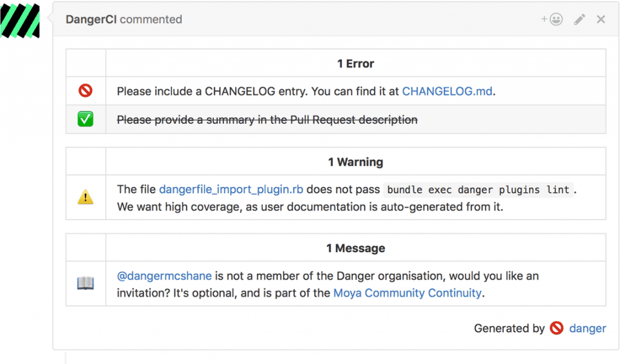The height and width of the screenshot is (364, 620).
Task: Click the pencil icon to edit the comment
Action: pyautogui.click(x=578, y=19)
